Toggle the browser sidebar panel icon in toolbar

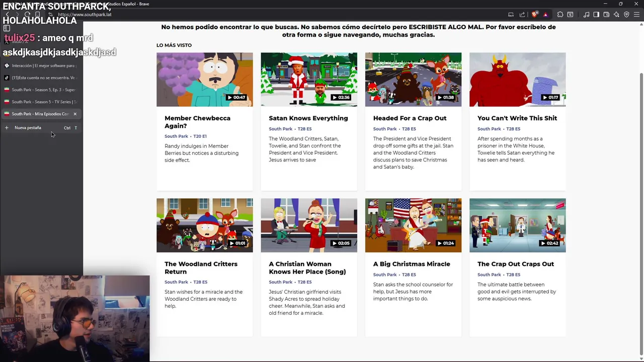[x=596, y=15]
